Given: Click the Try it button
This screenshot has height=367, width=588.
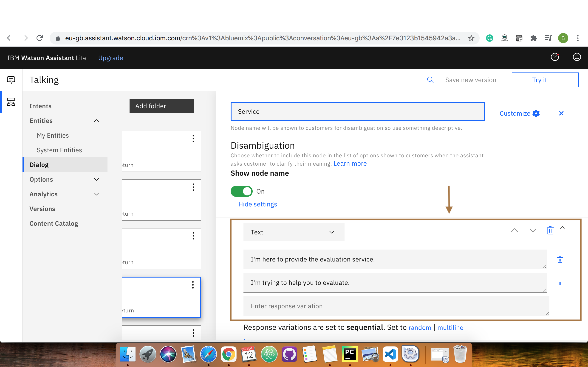Looking at the screenshot, I should pos(545,80).
